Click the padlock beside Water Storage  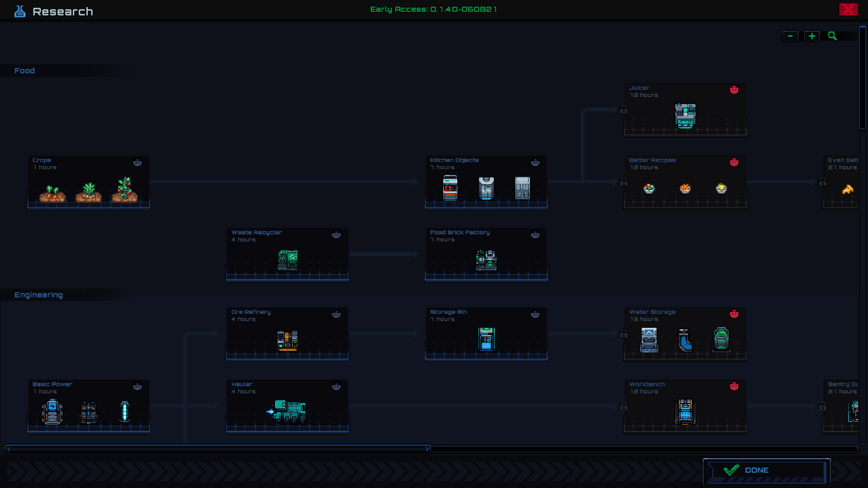click(624, 334)
